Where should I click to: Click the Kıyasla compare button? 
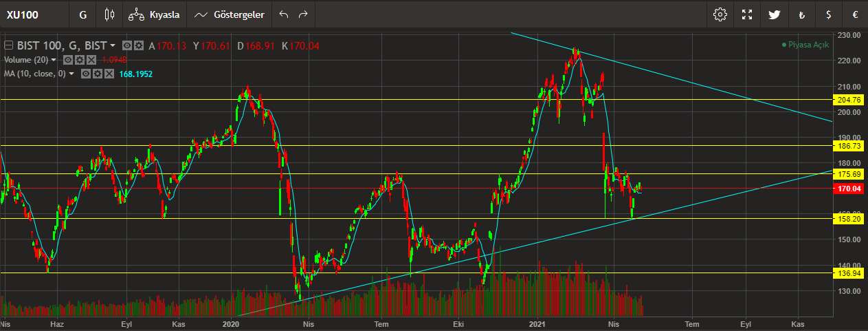pyautogui.click(x=156, y=14)
